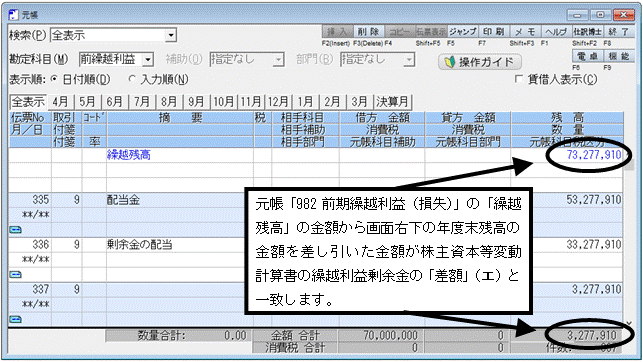643x362 pixels.
Task: Click the balance 33,277,910
Action: [594, 245]
